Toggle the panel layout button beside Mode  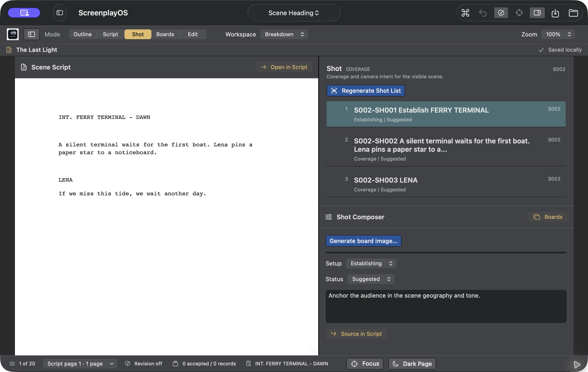31,34
